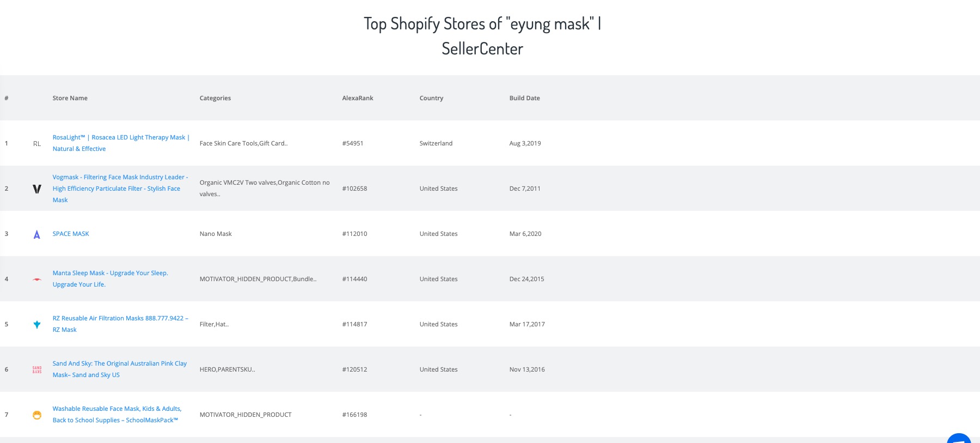The height and width of the screenshot is (443, 980).
Task: Open the RosaLight Rosacea LED Light link
Action: click(x=120, y=138)
